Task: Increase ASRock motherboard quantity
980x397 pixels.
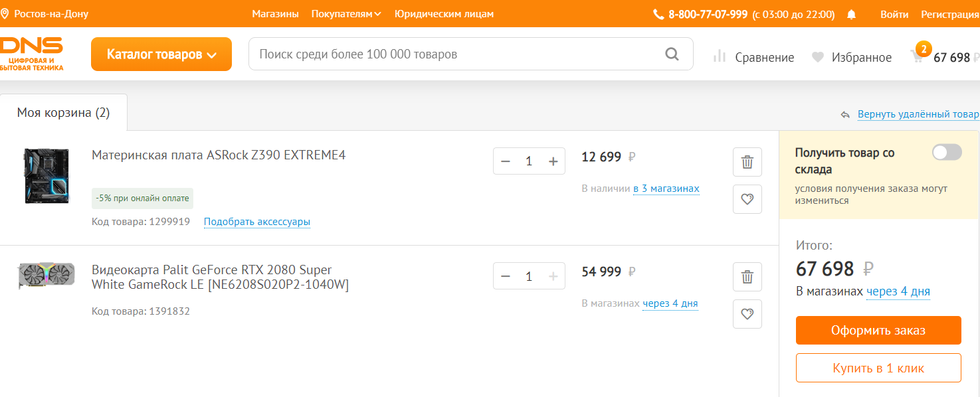Action: click(x=553, y=161)
